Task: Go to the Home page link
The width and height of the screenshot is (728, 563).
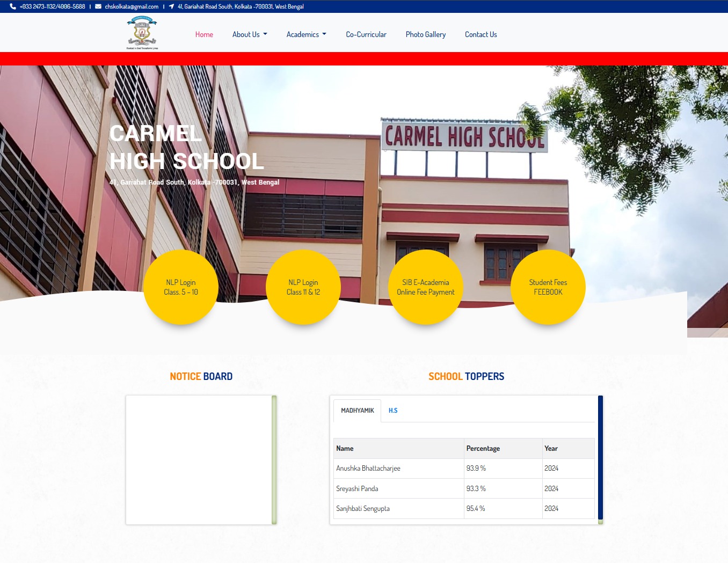Action: coord(204,34)
